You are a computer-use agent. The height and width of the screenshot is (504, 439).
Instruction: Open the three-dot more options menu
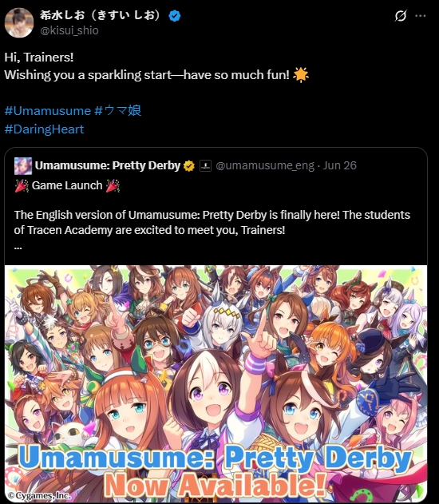[421, 16]
